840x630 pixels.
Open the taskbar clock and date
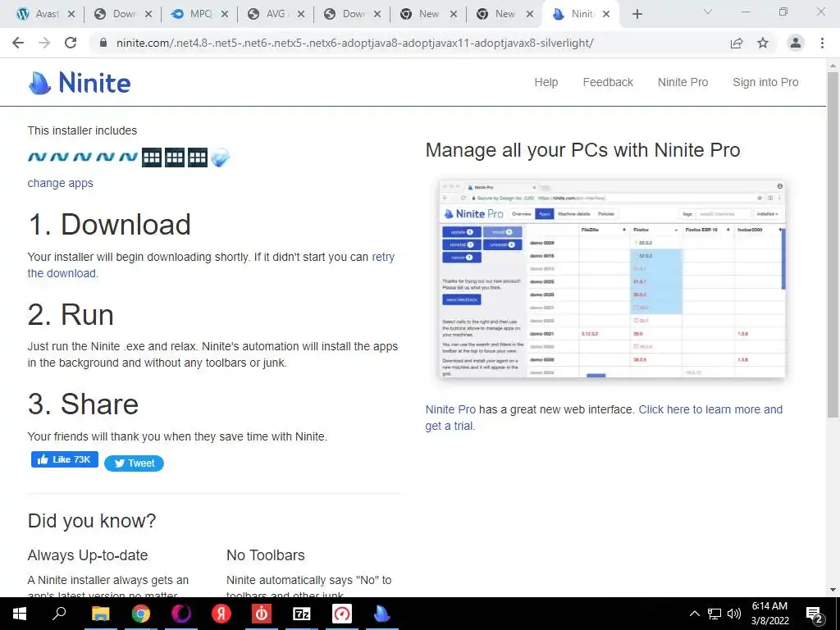[769, 614]
